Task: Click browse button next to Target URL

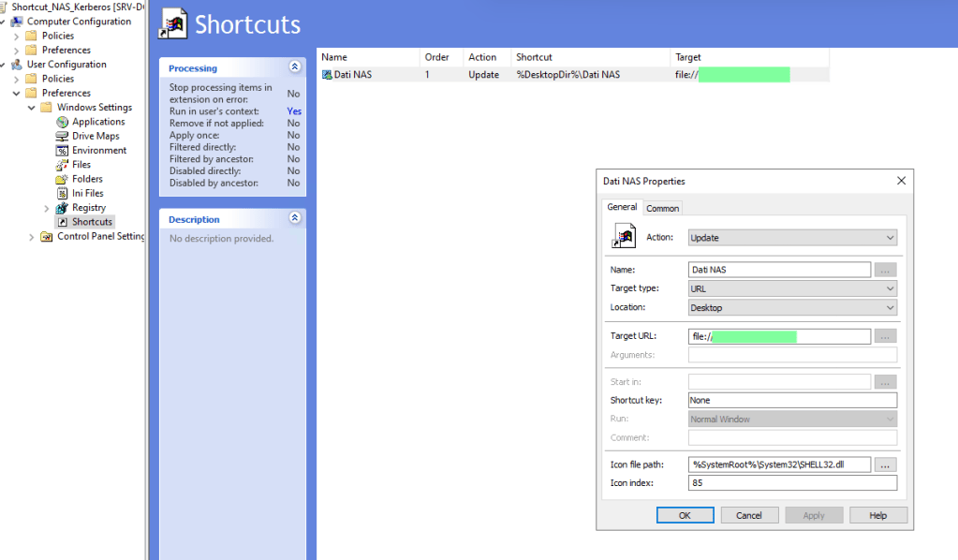Action: (885, 336)
